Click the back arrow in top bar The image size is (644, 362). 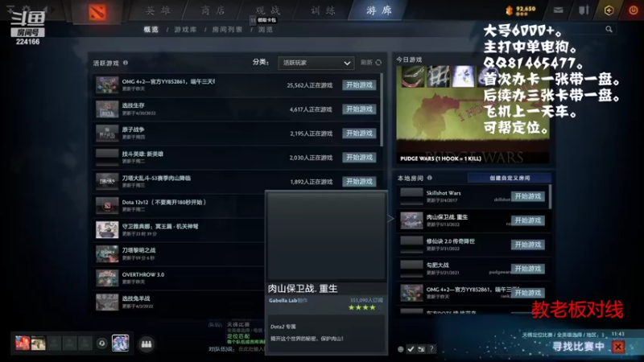tap(45, 9)
